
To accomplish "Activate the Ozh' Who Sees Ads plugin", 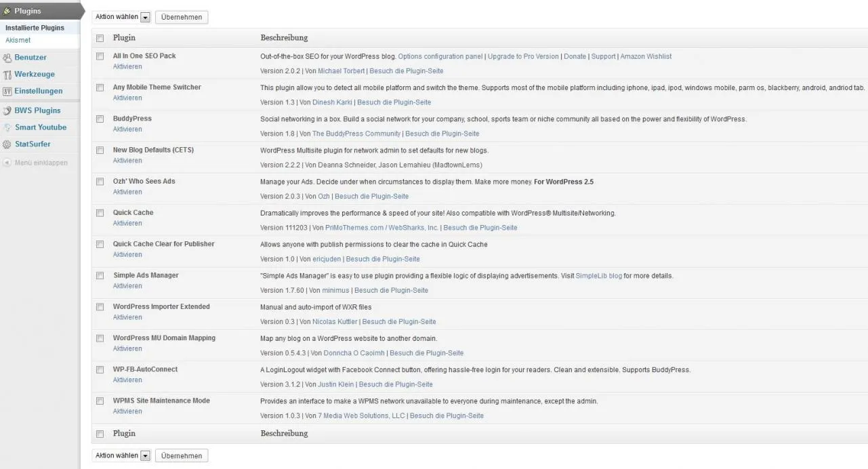I will pyautogui.click(x=127, y=192).
